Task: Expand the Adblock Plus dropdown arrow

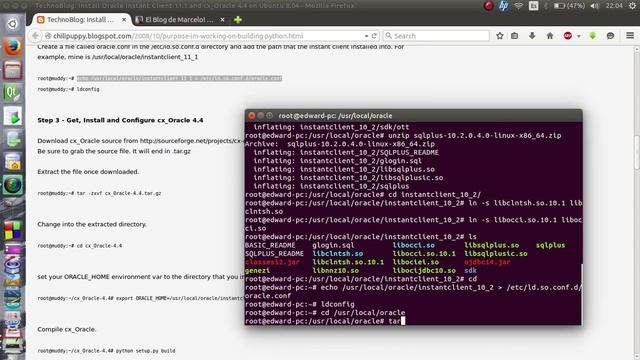Action: (578, 36)
